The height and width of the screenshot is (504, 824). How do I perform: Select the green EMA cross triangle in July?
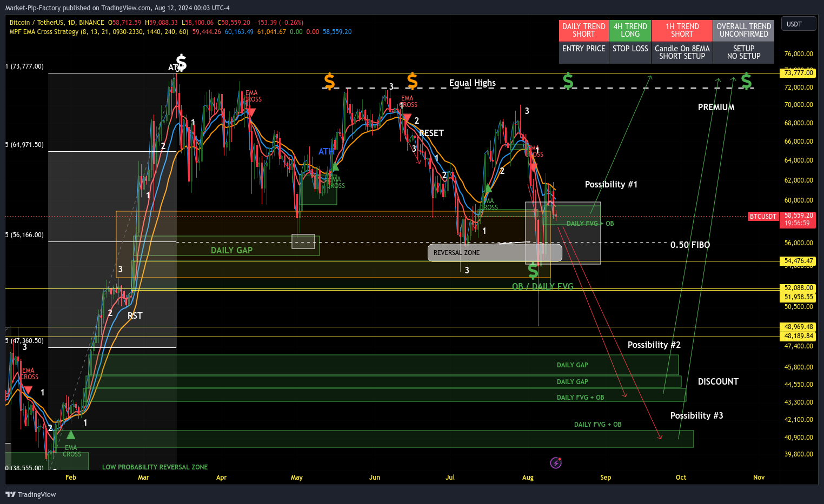pos(488,188)
